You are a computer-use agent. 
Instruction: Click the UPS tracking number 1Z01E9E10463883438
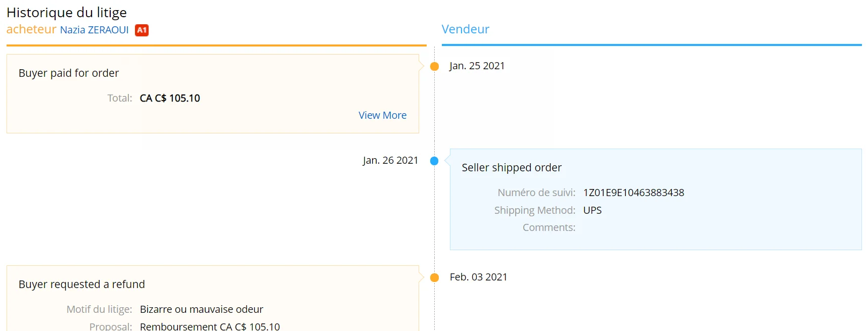pos(633,193)
